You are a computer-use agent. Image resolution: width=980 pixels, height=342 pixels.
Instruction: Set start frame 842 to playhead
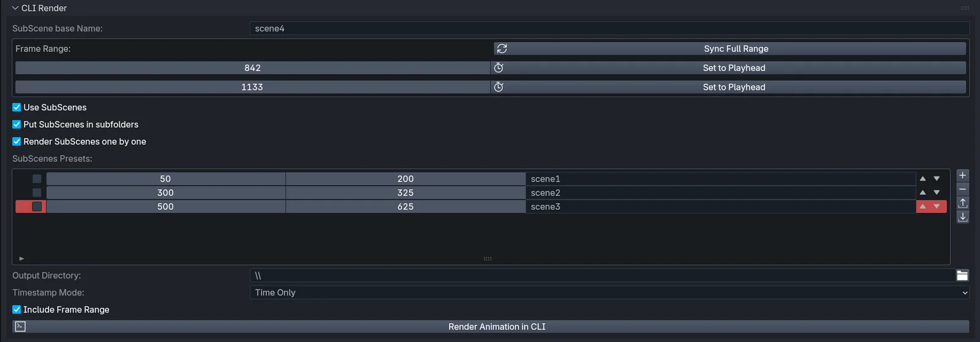tap(729, 68)
